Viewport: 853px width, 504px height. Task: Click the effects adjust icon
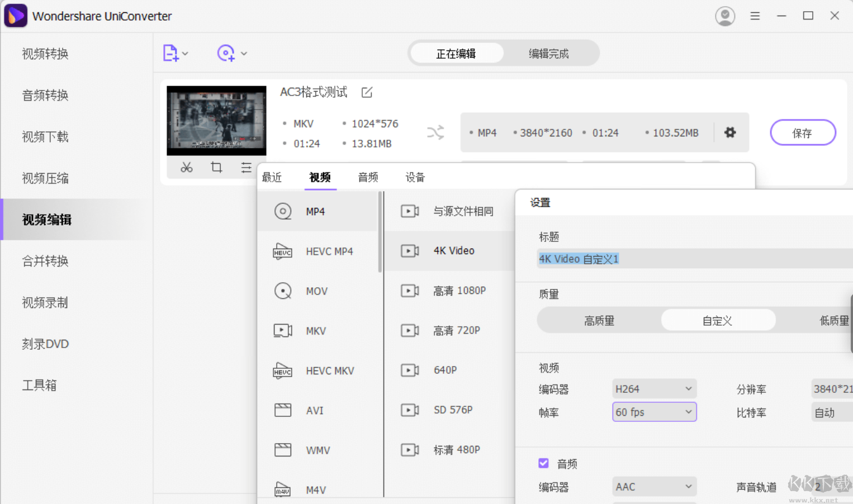point(246,167)
